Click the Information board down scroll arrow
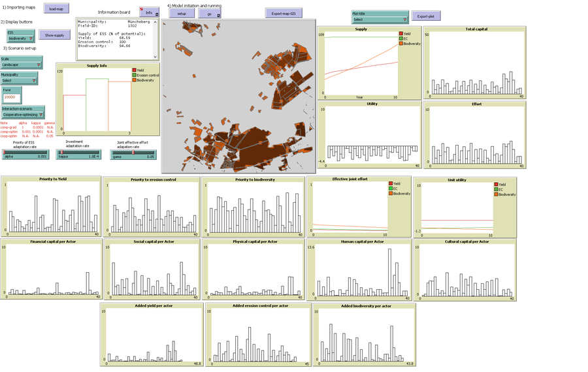 [x=155, y=57]
